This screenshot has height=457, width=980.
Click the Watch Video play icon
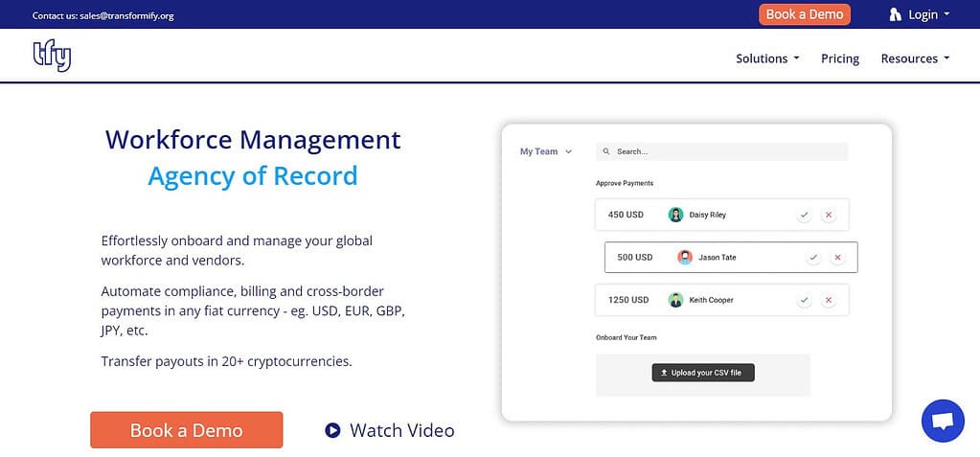[x=332, y=430]
